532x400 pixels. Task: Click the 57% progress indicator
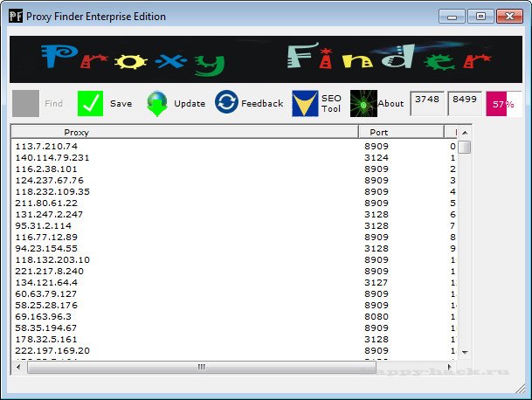click(x=503, y=104)
